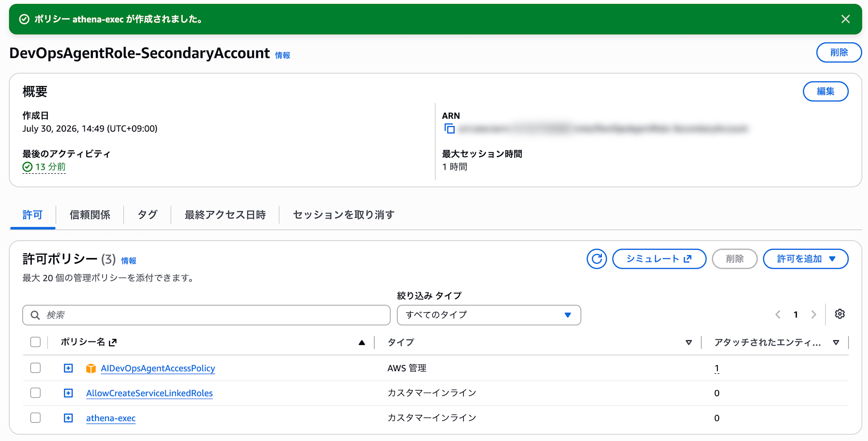The width and height of the screenshot is (868, 441).
Task: Click カスタマーインライン in AllowCreateServiceLinkedRoles row
Action: click(432, 393)
